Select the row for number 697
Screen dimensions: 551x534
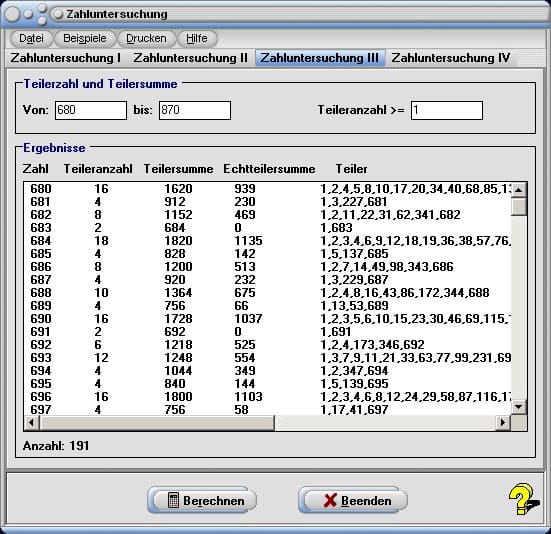(268, 410)
